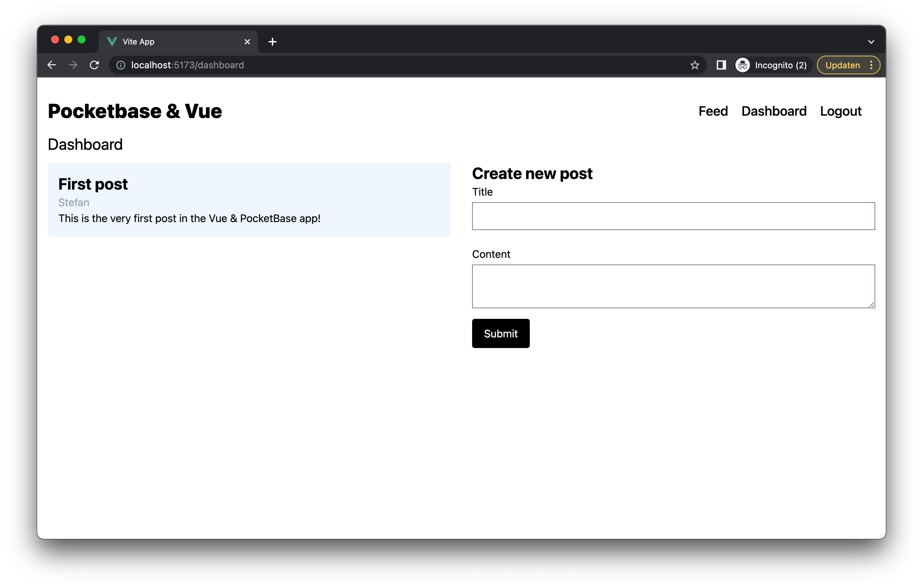Click the red window close button
Image resolution: width=923 pixels, height=588 pixels.
click(x=55, y=39)
